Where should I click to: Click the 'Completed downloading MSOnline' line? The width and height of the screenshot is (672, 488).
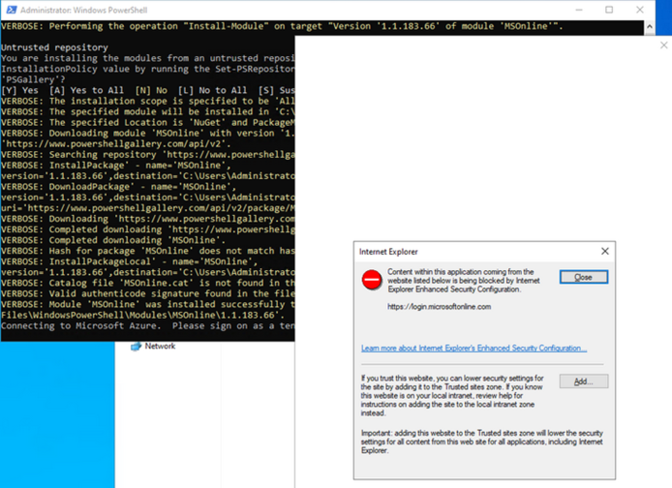coord(111,240)
